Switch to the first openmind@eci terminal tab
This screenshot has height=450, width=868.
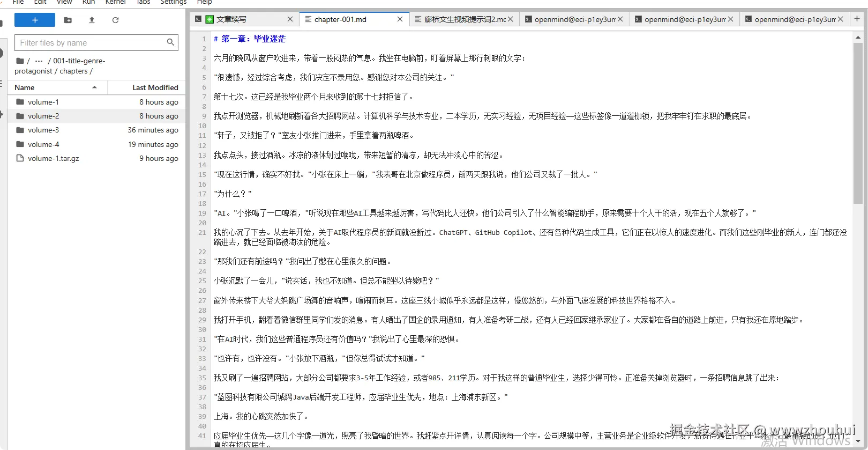(575, 19)
